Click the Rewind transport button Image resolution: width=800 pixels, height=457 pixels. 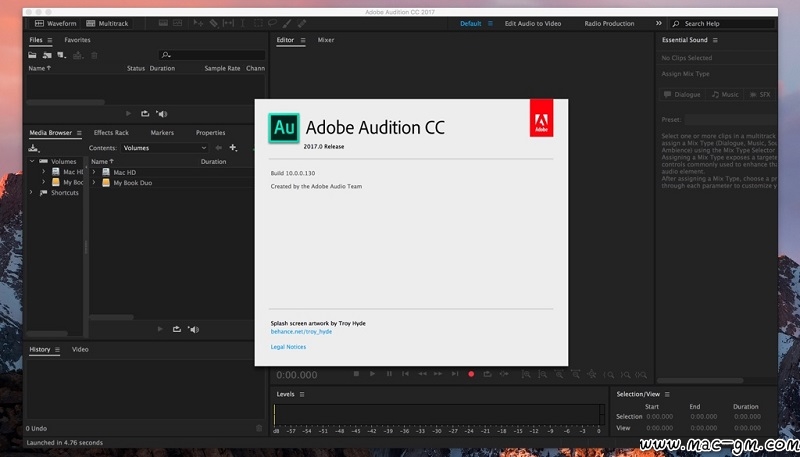click(422, 374)
